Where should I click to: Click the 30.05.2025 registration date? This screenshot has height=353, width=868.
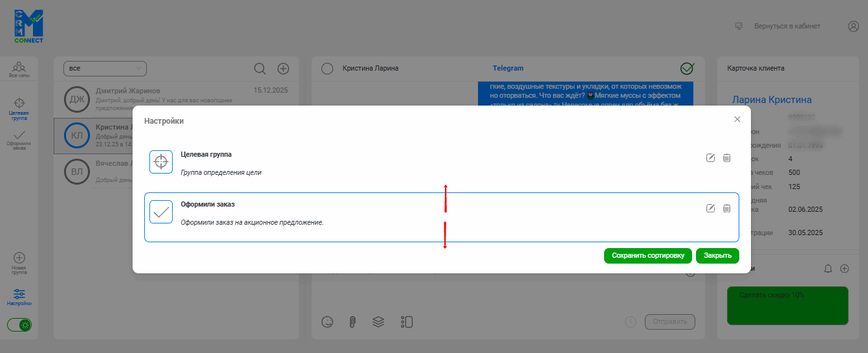(805, 233)
